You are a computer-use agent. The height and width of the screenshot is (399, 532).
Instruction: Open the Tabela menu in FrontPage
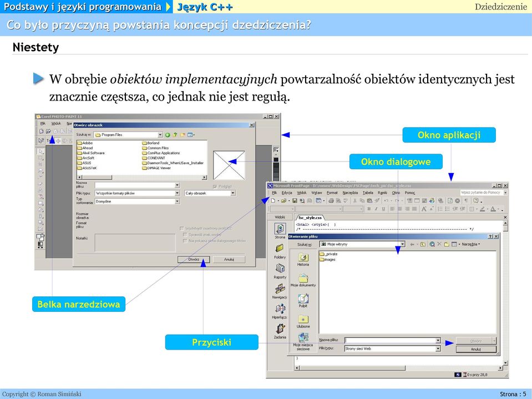368,193
